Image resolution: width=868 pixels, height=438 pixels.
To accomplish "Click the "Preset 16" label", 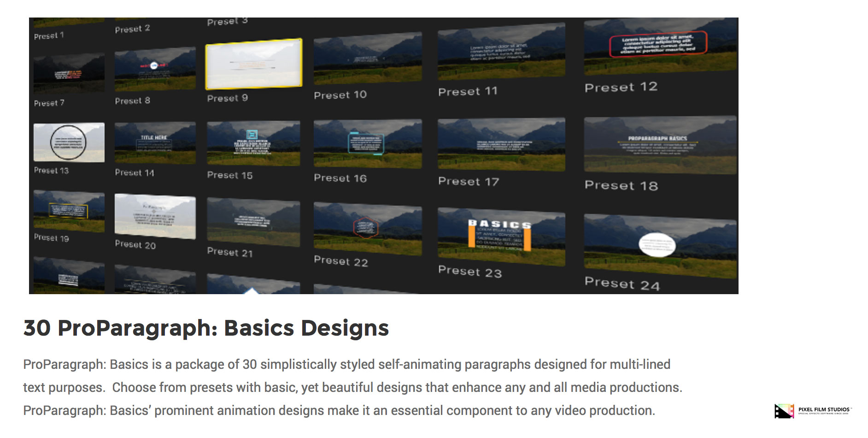I will click(x=340, y=178).
